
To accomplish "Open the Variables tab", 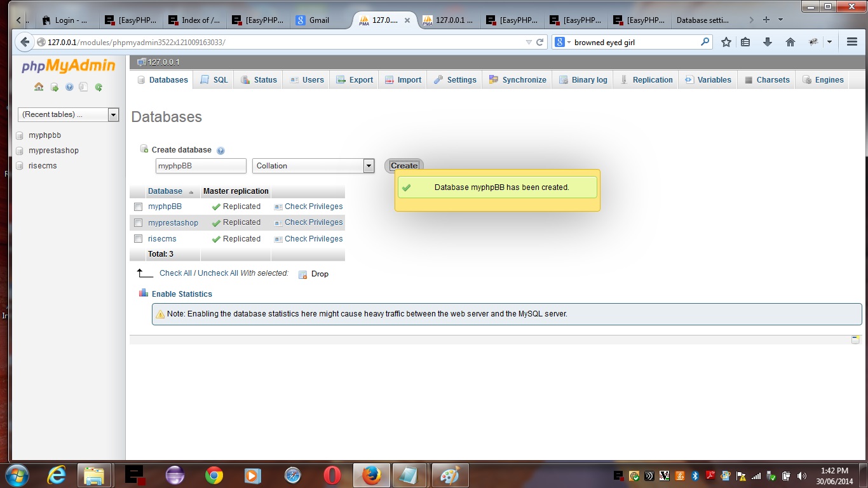I will (708, 80).
